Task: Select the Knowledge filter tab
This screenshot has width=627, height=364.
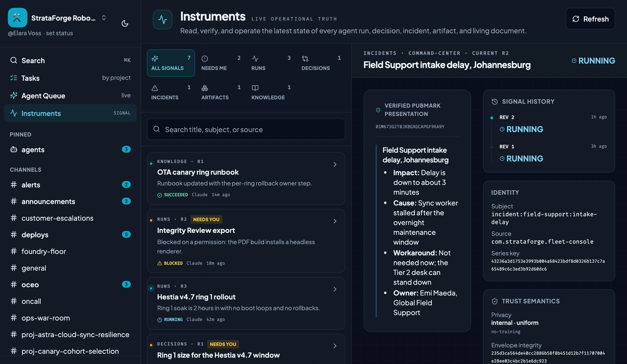Action: coord(271,92)
